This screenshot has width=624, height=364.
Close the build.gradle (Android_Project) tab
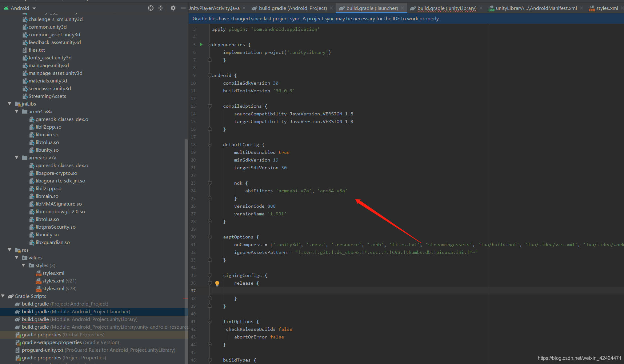pyautogui.click(x=331, y=8)
